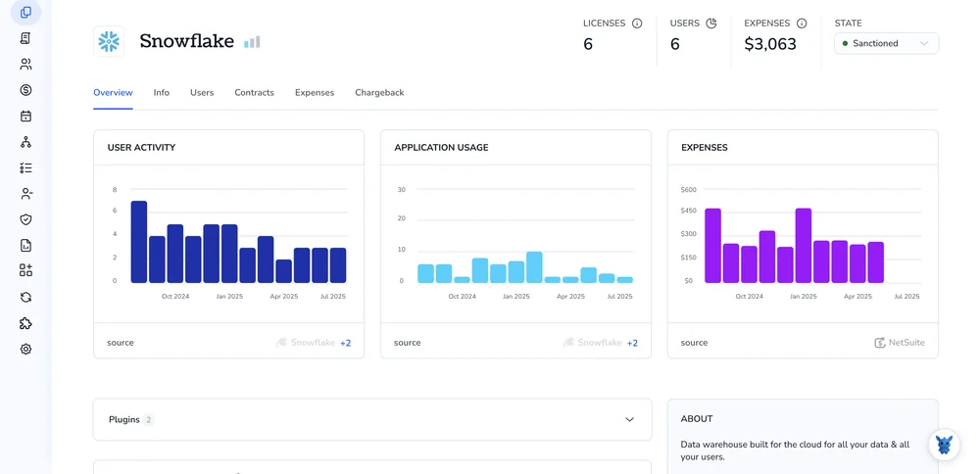Click the Licenses info icon
This screenshot has width=980, height=474.
pos(637,24)
